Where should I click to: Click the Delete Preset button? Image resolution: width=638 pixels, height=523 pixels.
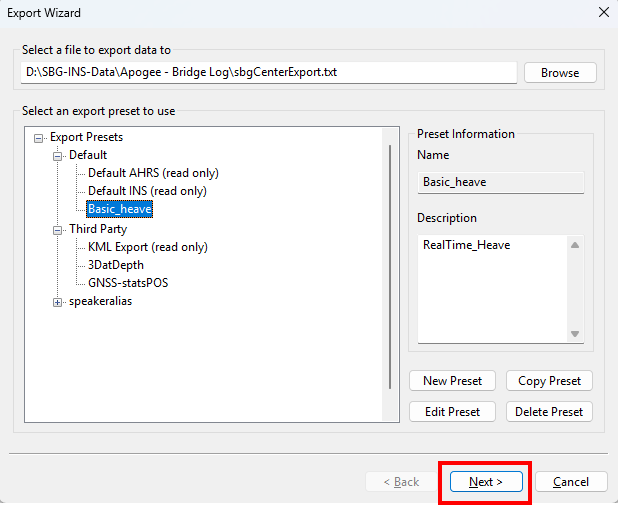(549, 411)
